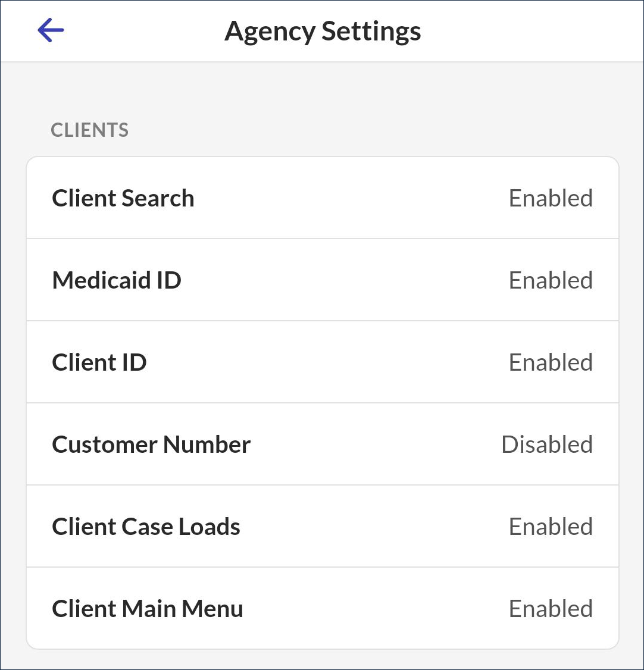Screen dimensions: 644x670
Task: Enable Customer Number via its Disabled value
Action: pyautogui.click(x=547, y=444)
